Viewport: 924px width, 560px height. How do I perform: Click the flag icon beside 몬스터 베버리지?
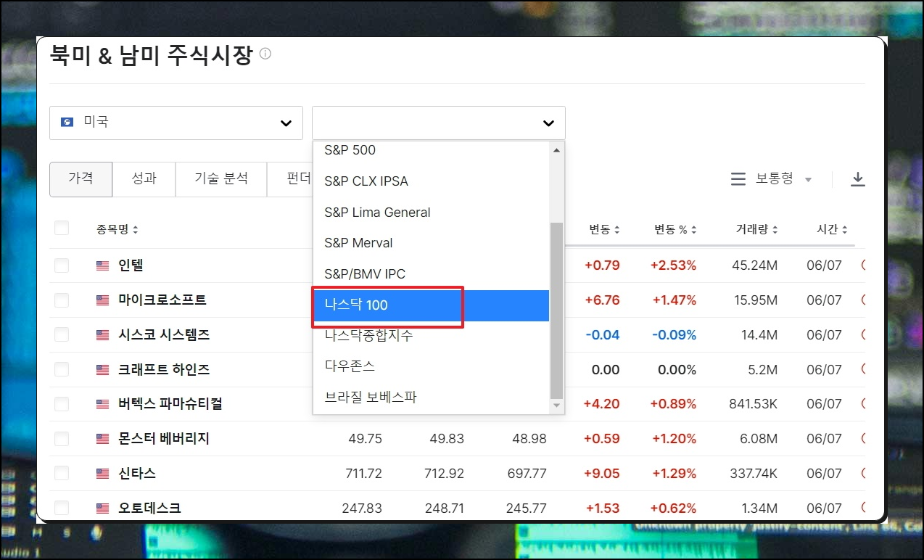[x=103, y=439]
